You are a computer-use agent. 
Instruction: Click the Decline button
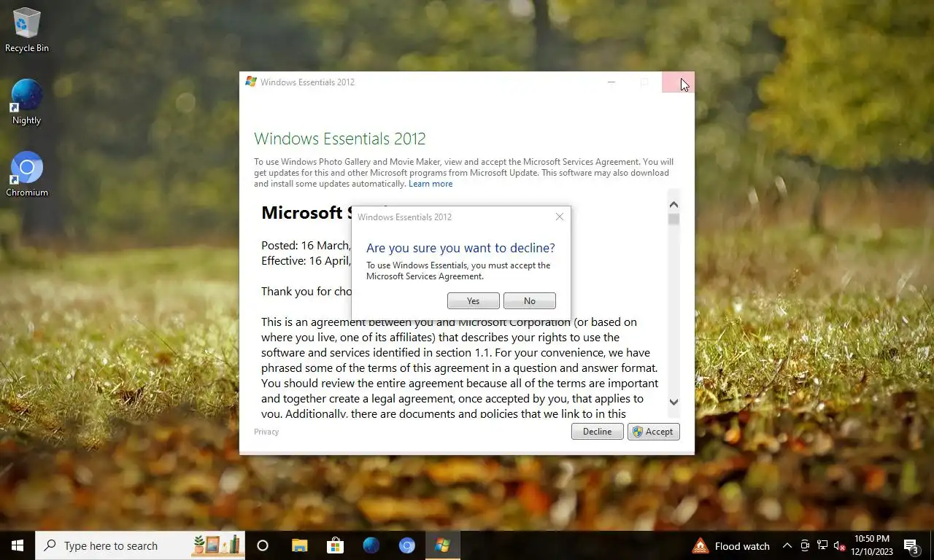pyautogui.click(x=597, y=432)
